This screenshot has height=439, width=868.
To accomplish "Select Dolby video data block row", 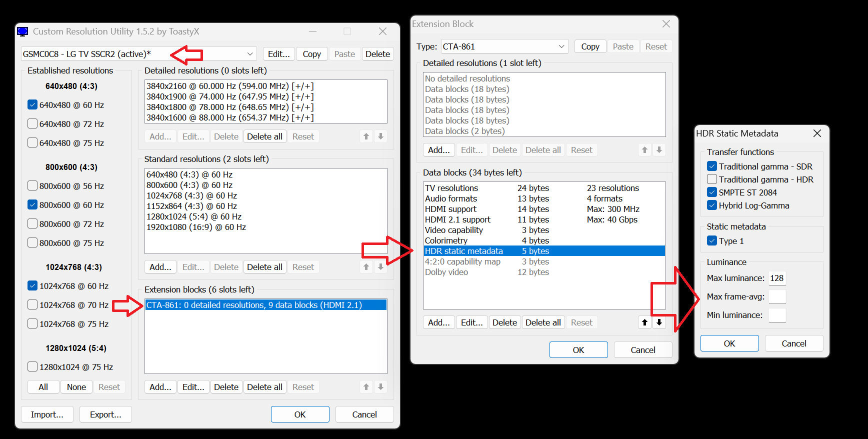I will (544, 272).
